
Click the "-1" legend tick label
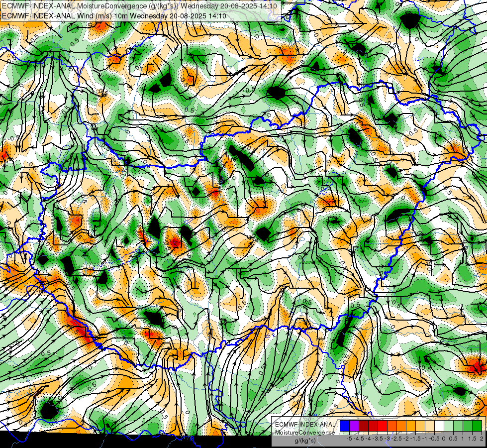[425, 439]
